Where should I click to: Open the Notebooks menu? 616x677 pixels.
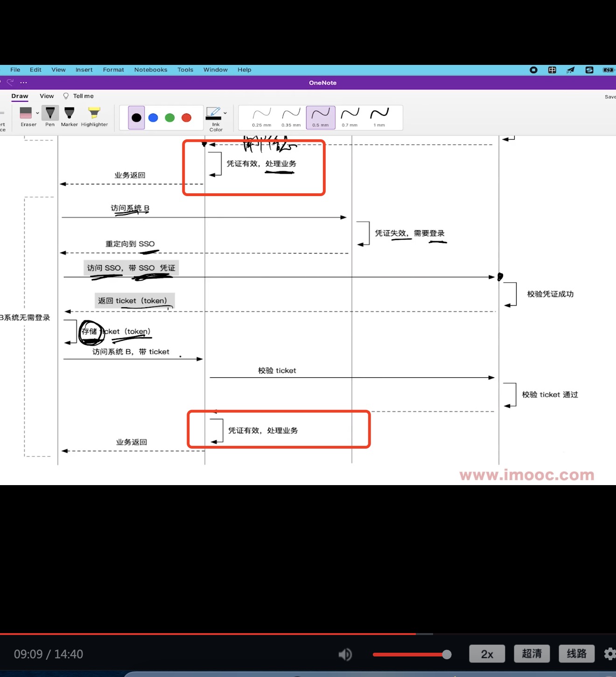click(151, 70)
